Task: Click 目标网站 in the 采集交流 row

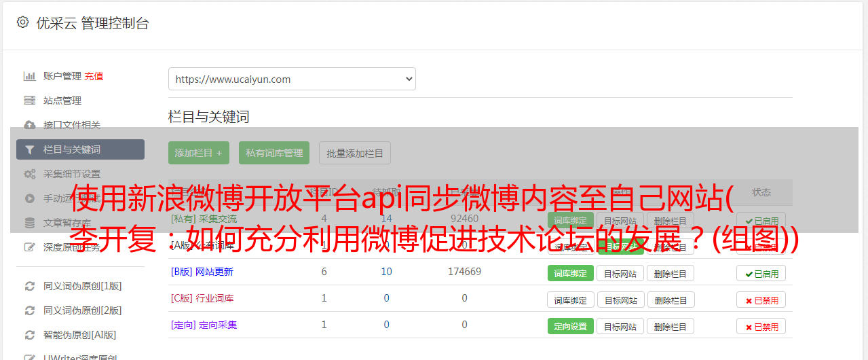Action: [x=620, y=221]
